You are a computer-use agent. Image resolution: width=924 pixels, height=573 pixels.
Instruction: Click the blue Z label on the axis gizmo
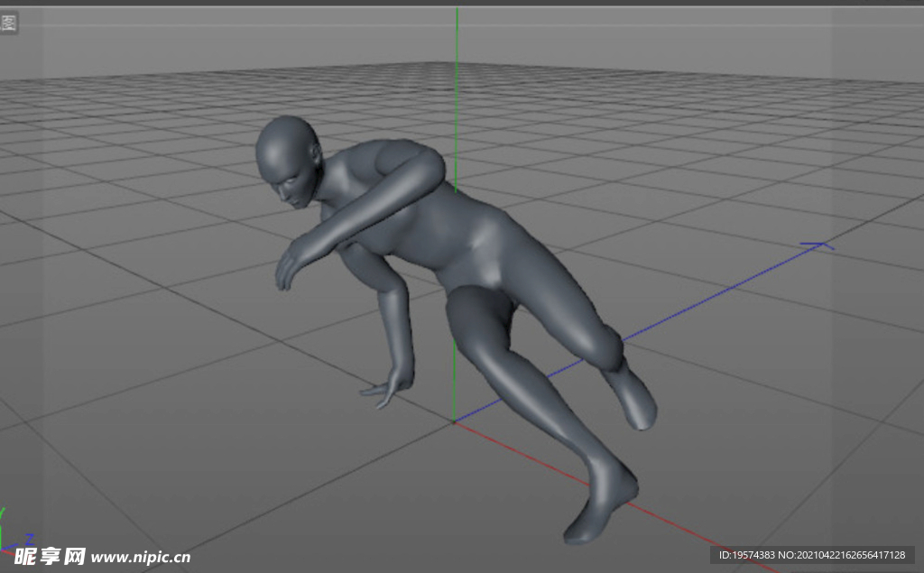29,540
